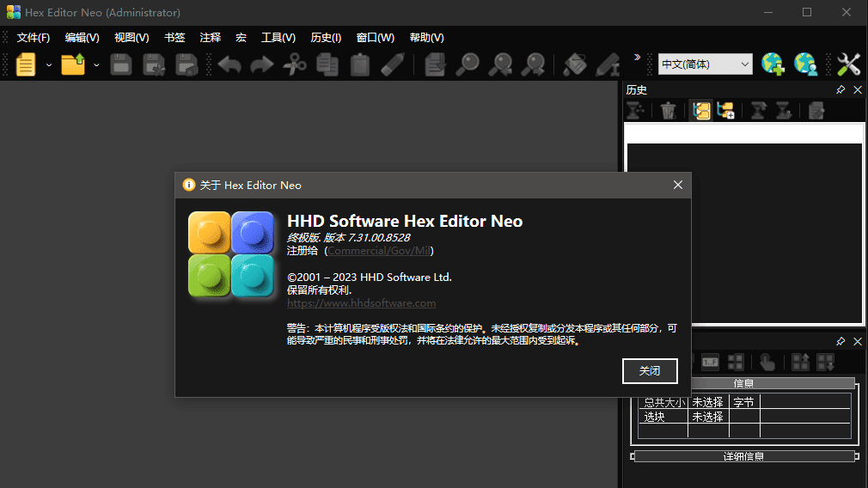Close the lower info panel

pyautogui.click(x=858, y=341)
